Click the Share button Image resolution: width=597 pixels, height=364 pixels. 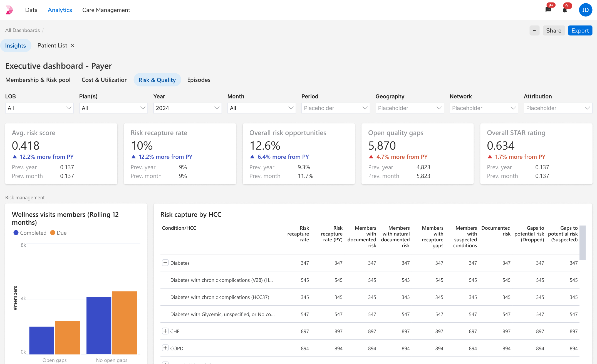coord(553,31)
